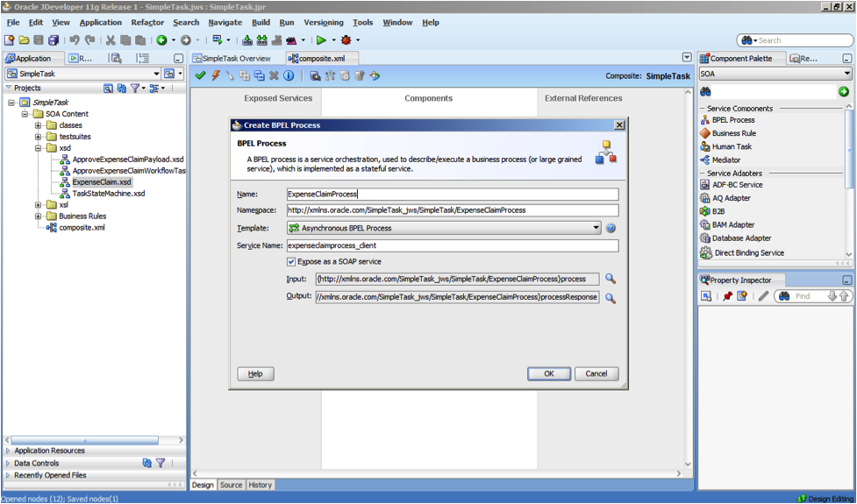Image resolution: width=857 pixels, height=504 pixels.
Task: Click the Template help question icon
Action: (x=611, y=228)
